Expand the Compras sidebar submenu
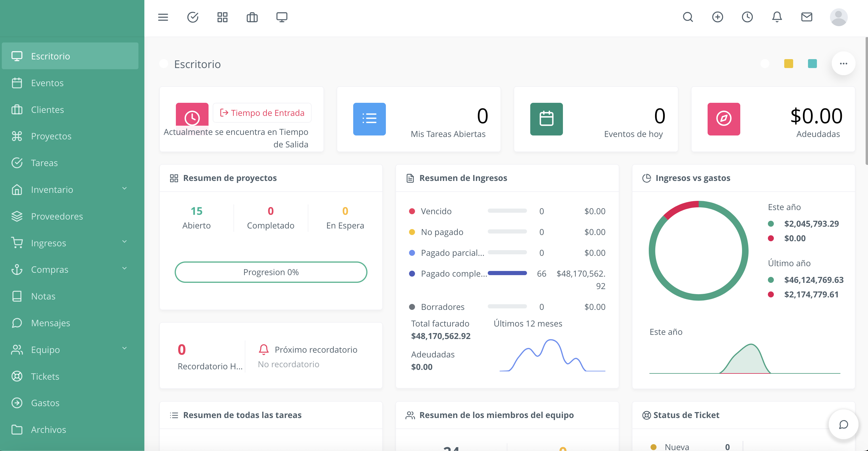 pos(124,269)
